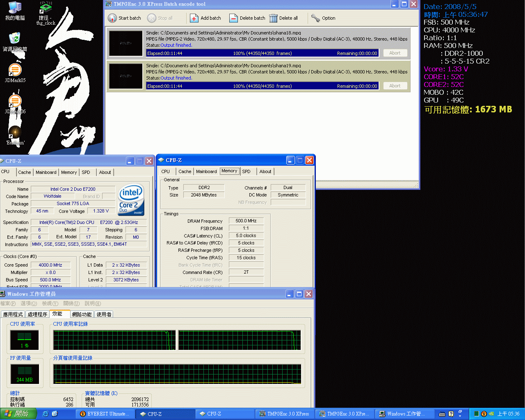Image resolution: width=525 pixels, height=420 pixels.
Task: Activate first TMPGEnc 3.0 XPress taskbar button
Action: (x=285, y=414)
